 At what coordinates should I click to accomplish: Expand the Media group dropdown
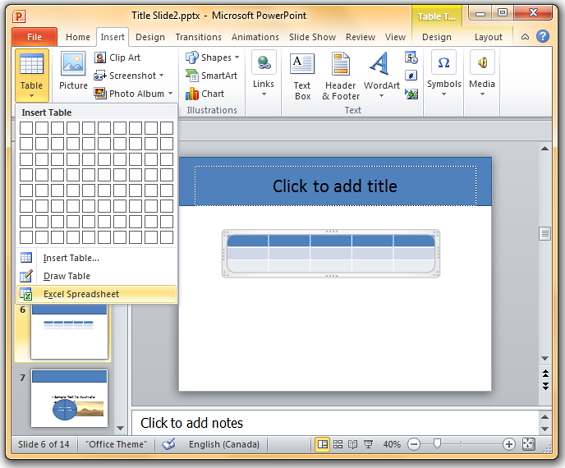click(482, 74)
